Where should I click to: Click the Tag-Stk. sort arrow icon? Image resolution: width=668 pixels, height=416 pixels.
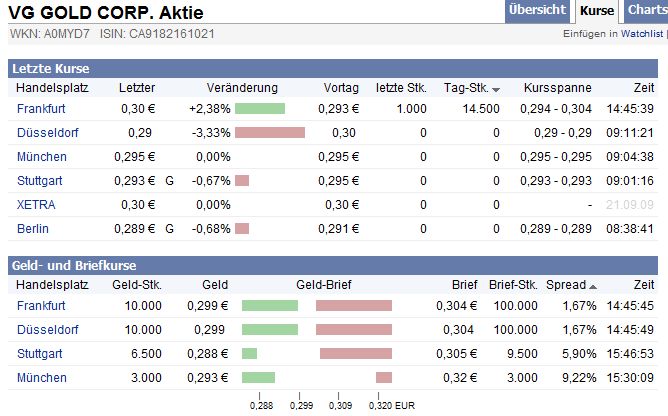pyautogui.click(x=496, y=89)
